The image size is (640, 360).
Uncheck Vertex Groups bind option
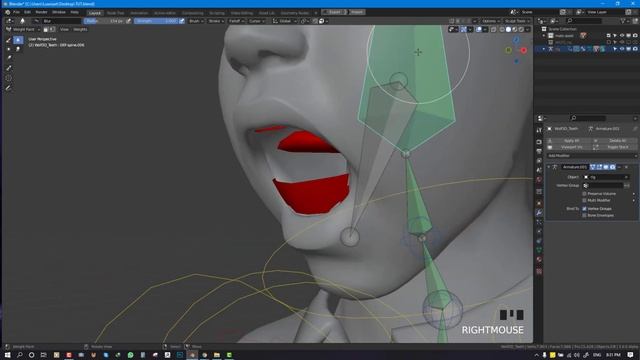pyautogui.click(x=584, y=209)
